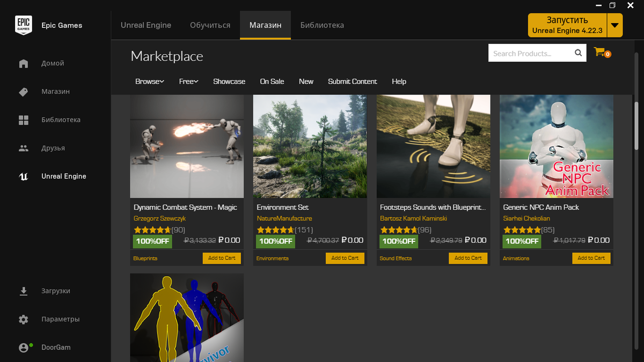
Task: Switch to the Обучиться tab
Action: [x=210, y=25]
